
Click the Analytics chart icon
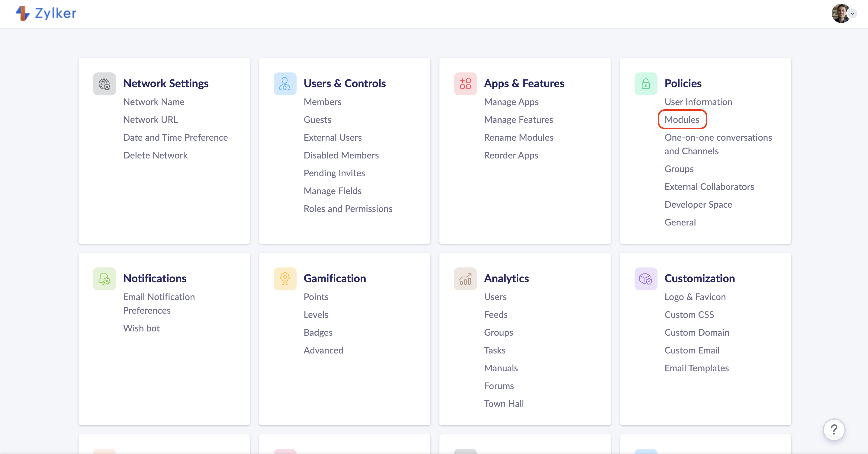click(465, 279)
